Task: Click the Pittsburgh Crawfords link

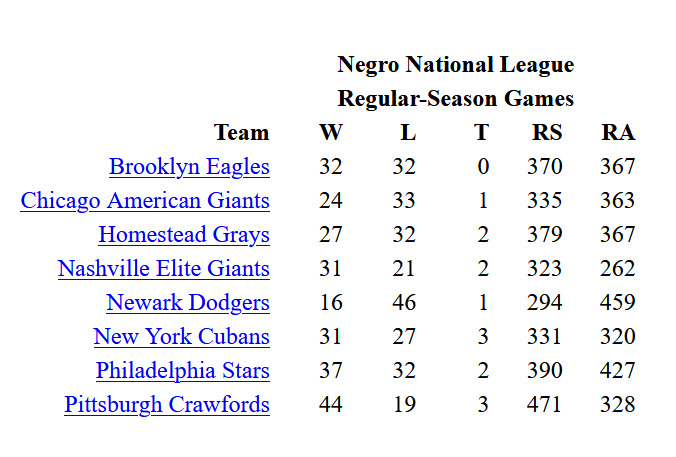Action: [x=167, y=404]
